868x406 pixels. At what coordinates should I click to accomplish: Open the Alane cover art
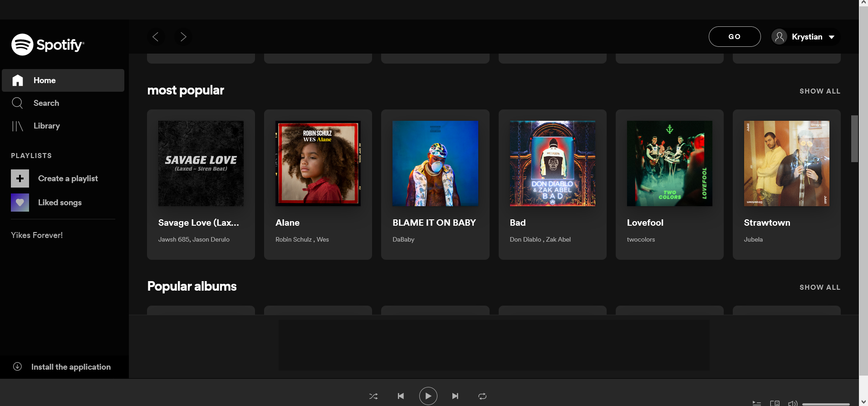tap(318, 163)
